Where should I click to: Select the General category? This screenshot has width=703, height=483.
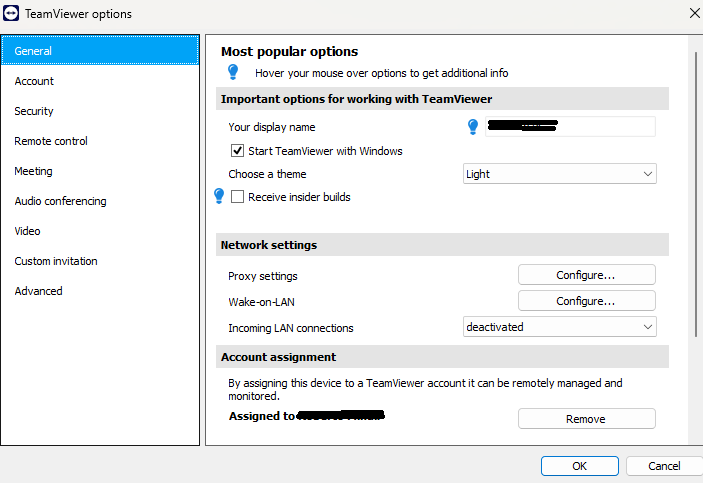click(100, 51)
